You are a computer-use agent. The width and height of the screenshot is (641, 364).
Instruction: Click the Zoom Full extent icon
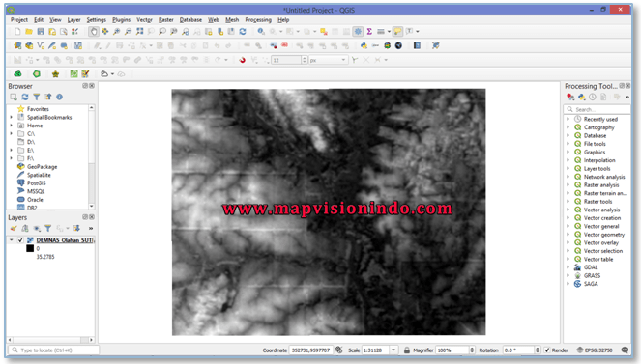click(140, 32)
